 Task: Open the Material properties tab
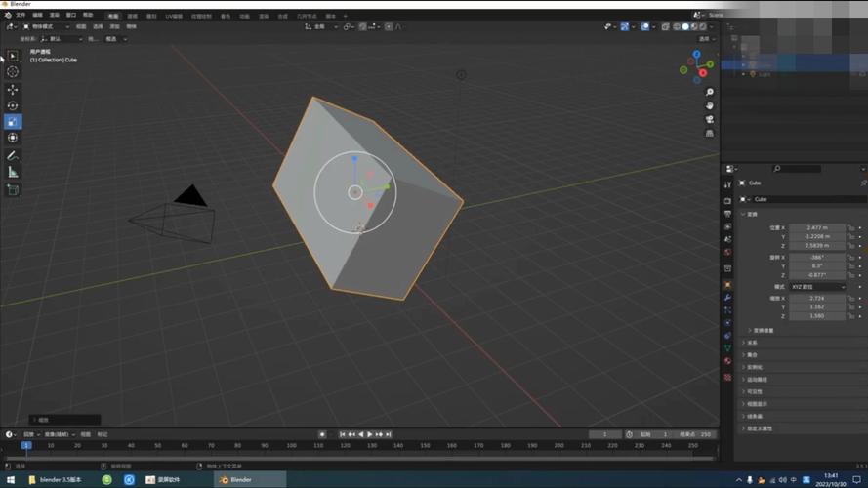click(727, 361)
